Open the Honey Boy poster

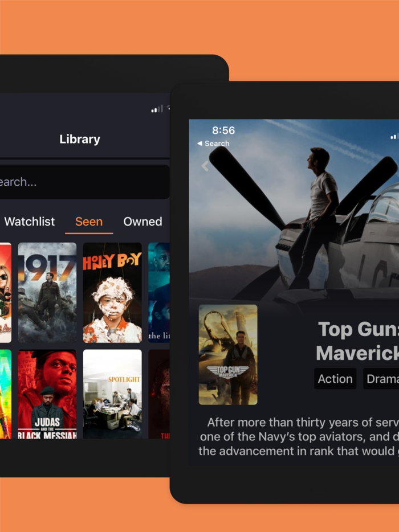(112, 292)
